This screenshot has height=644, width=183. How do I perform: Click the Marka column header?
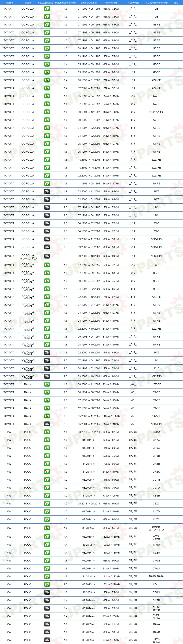tap(9, 3)
